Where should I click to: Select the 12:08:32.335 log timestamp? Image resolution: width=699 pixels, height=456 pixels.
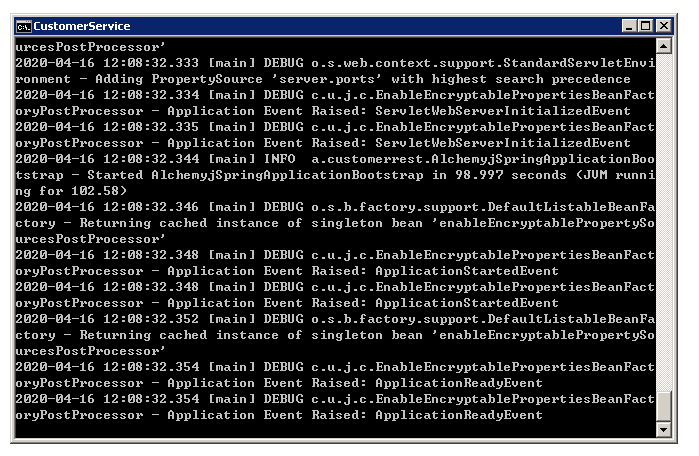click(151, 127)
